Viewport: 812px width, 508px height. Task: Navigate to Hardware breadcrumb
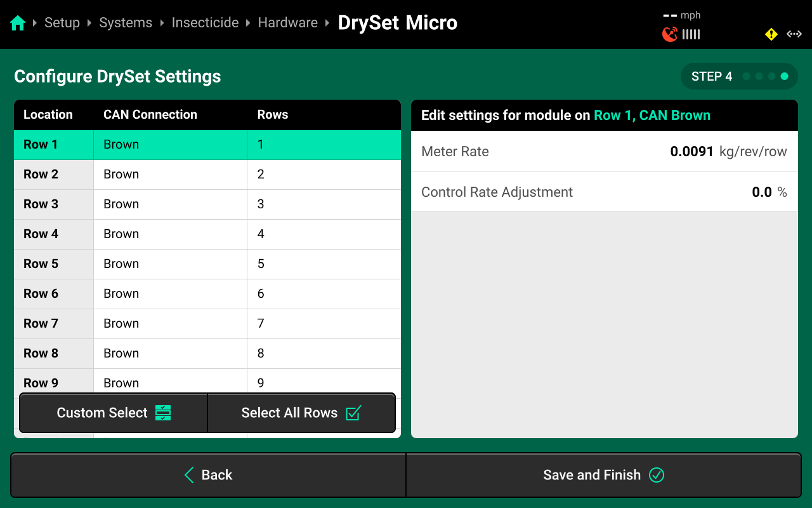point(287,23)
